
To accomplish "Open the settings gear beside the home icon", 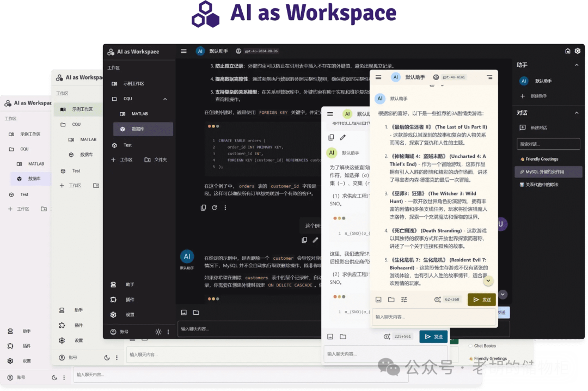I will (578, 51).
